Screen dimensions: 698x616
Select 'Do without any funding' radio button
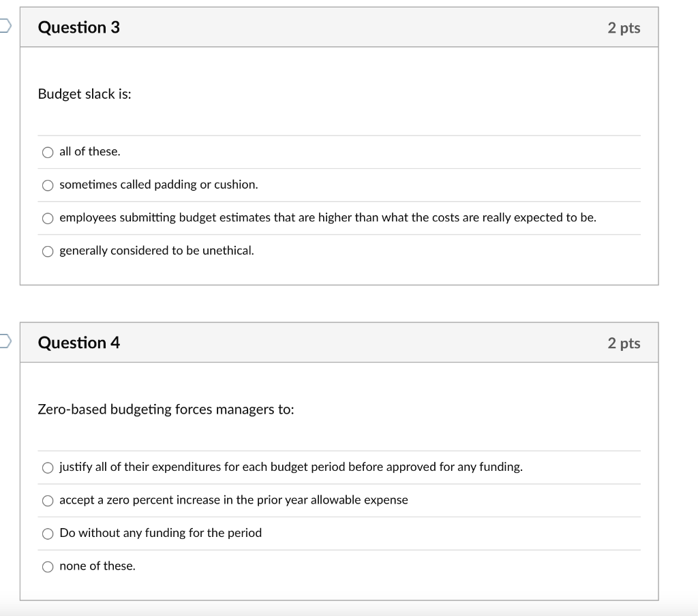point(48,534)
